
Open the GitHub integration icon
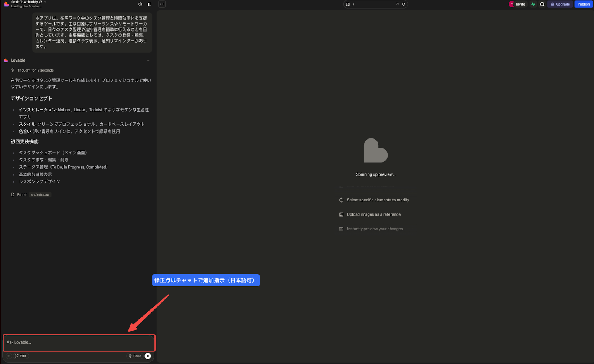542,4
